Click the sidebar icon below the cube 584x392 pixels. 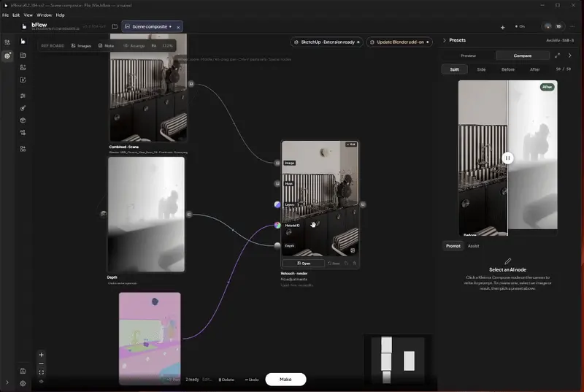[x=23, y=133]
